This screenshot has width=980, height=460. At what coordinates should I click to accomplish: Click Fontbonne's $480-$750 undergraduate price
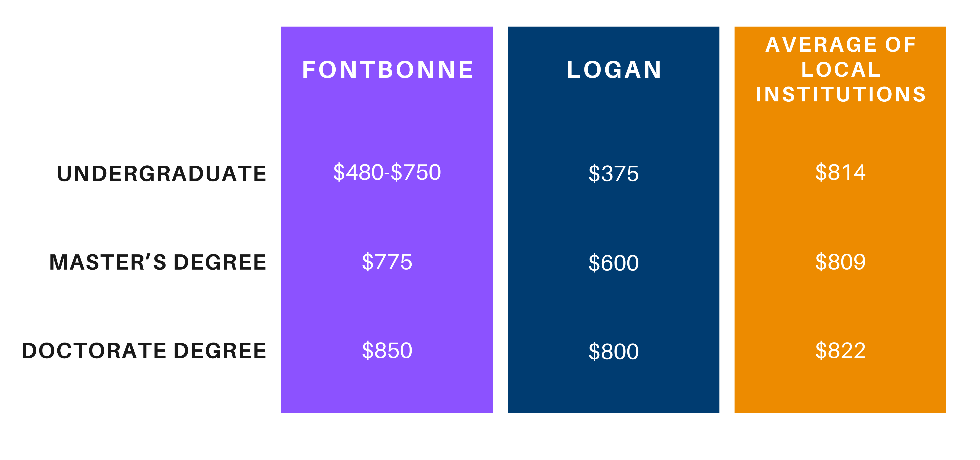click(x=387, y=172)
